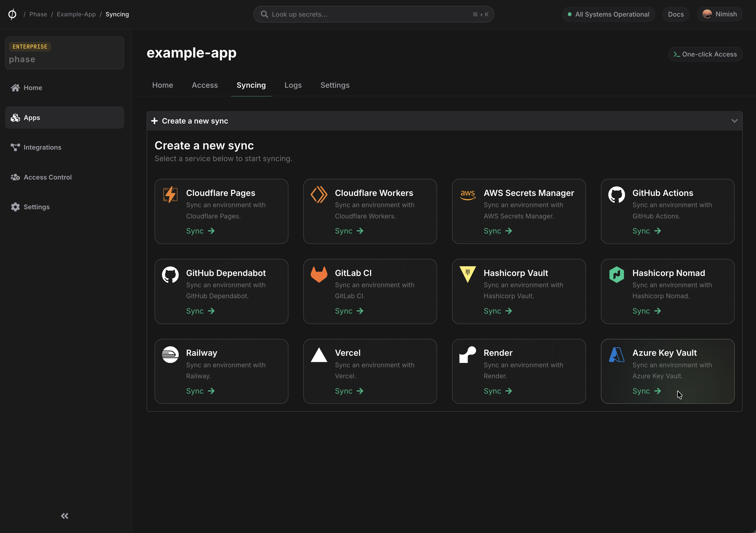
Task: Open the Cloudflare Workers service icon
Action: [319, 194]
